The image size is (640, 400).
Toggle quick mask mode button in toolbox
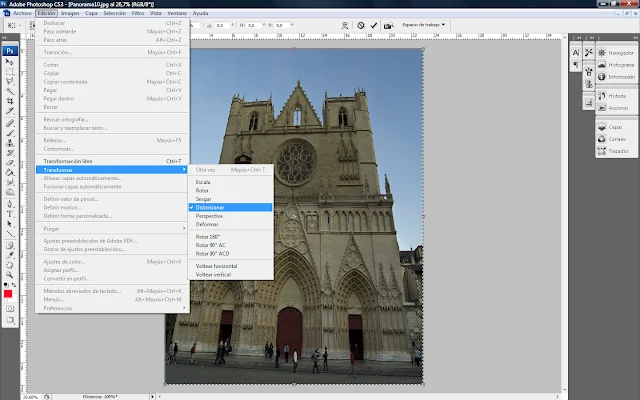[x=10, y=309]
